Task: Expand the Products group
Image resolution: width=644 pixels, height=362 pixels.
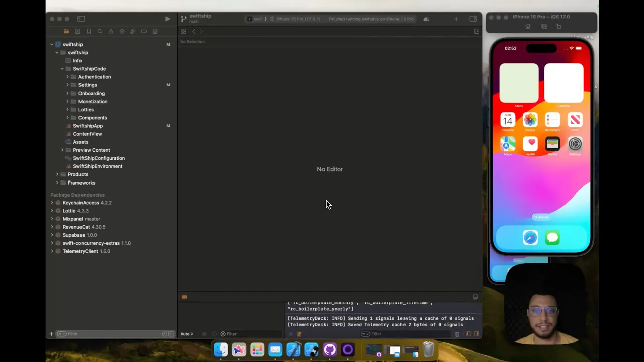Action: click(x=57, y=174)
